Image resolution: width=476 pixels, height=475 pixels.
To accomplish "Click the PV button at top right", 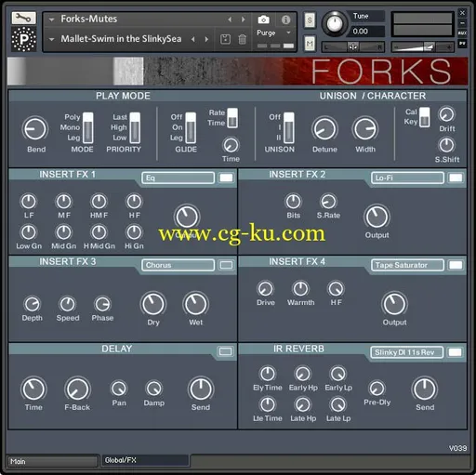I will pos(462,43).
